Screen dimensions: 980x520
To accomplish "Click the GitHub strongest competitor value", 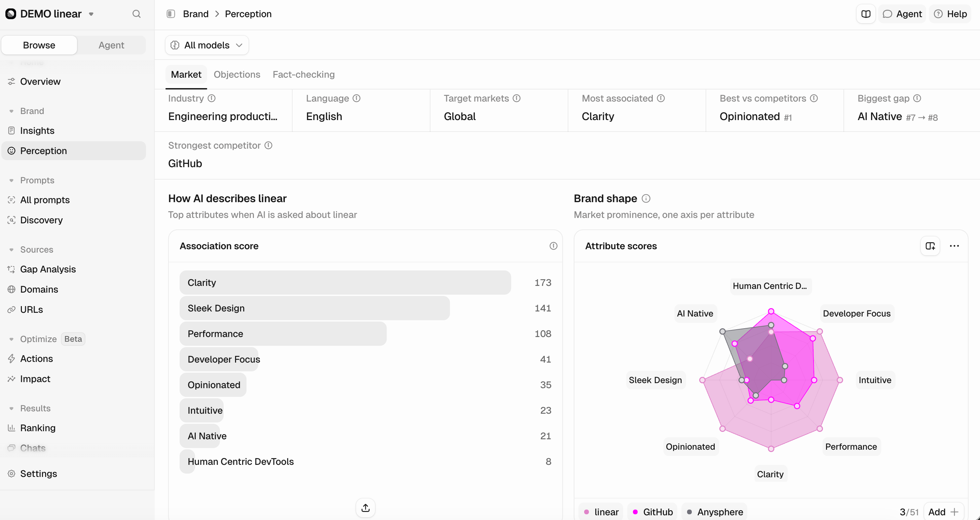I will pos(185,163).
